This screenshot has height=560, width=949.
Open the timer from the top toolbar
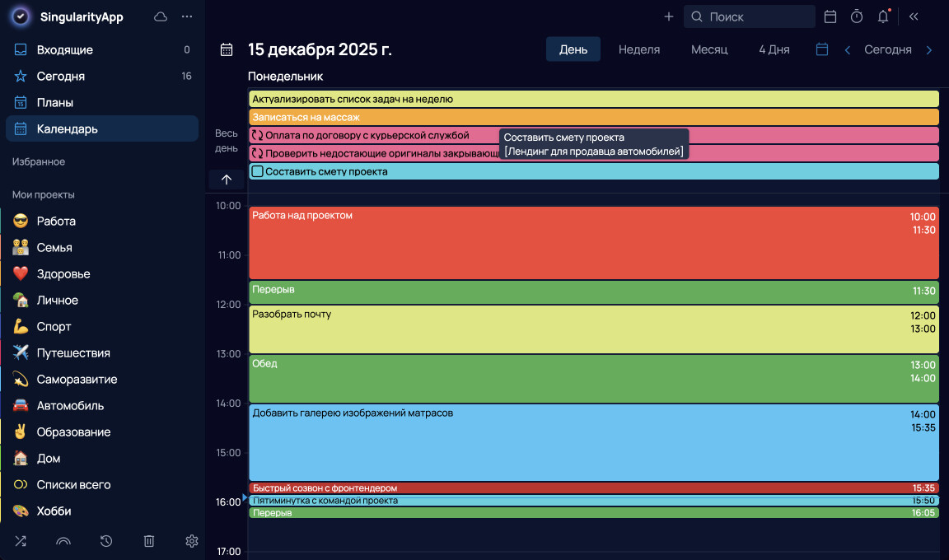coord(857,16)
